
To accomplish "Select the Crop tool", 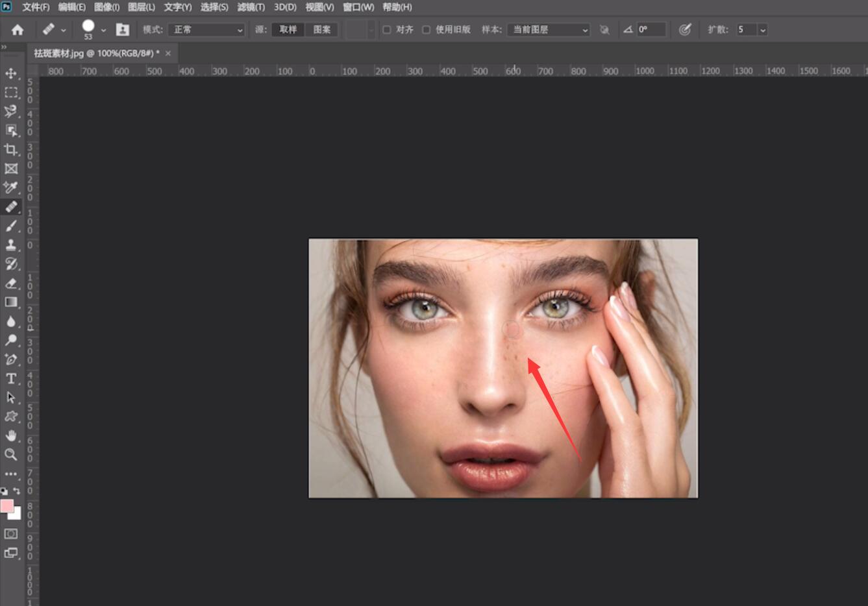I will click(11, 149).
